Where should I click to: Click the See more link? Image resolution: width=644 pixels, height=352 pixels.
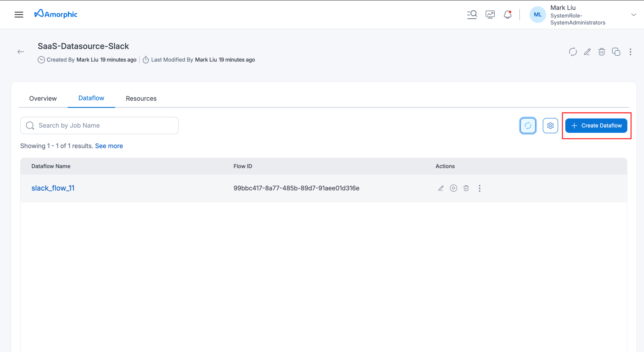[109, 146]
